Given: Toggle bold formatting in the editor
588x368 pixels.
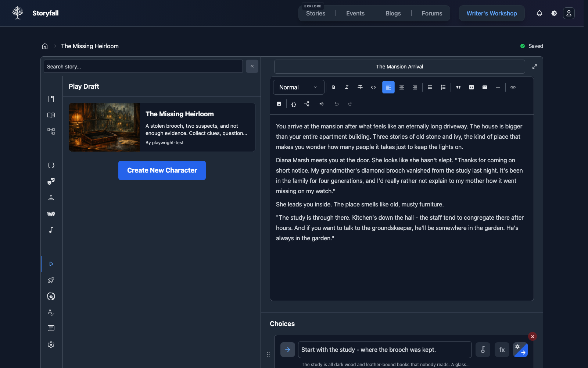Looking at the screenshot, I should coord(333,87).
